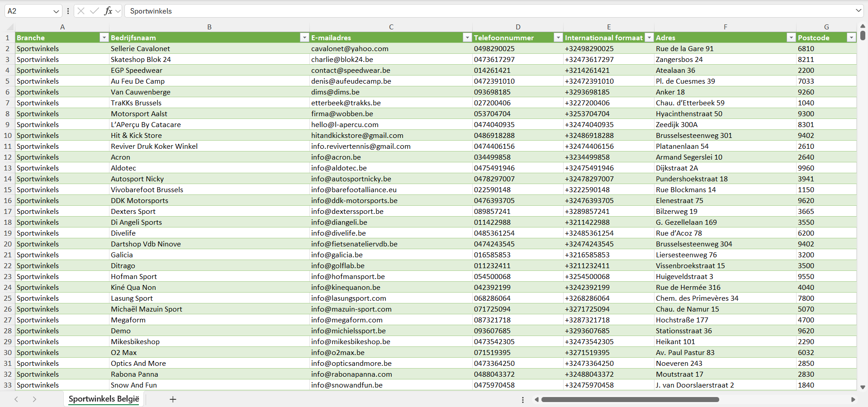Click the next sheet navigation arrow

point(34,399)
